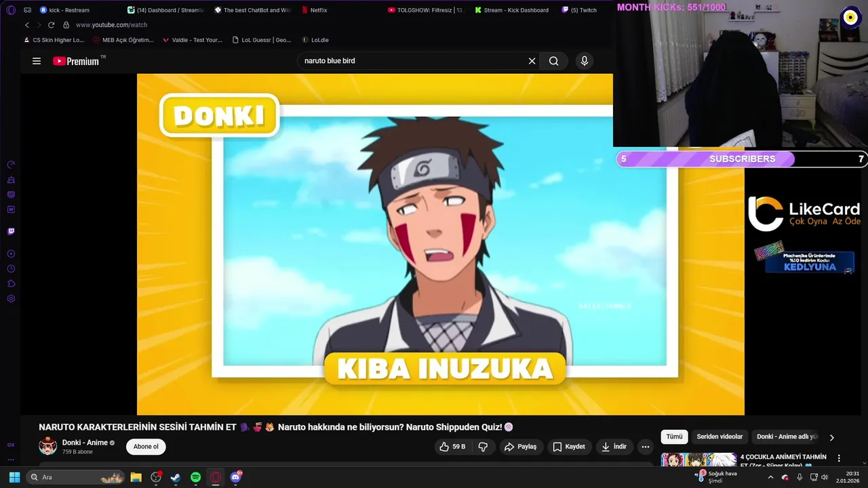Switch to the 'kick - Restream' tab
868x488 pixels.
[x=65, y=10]
